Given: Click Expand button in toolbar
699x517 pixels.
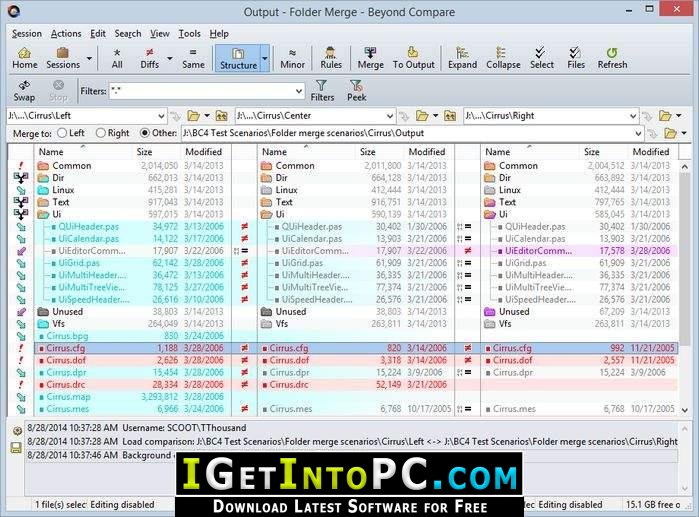Looking at the screenshot, I should (462, 57).
